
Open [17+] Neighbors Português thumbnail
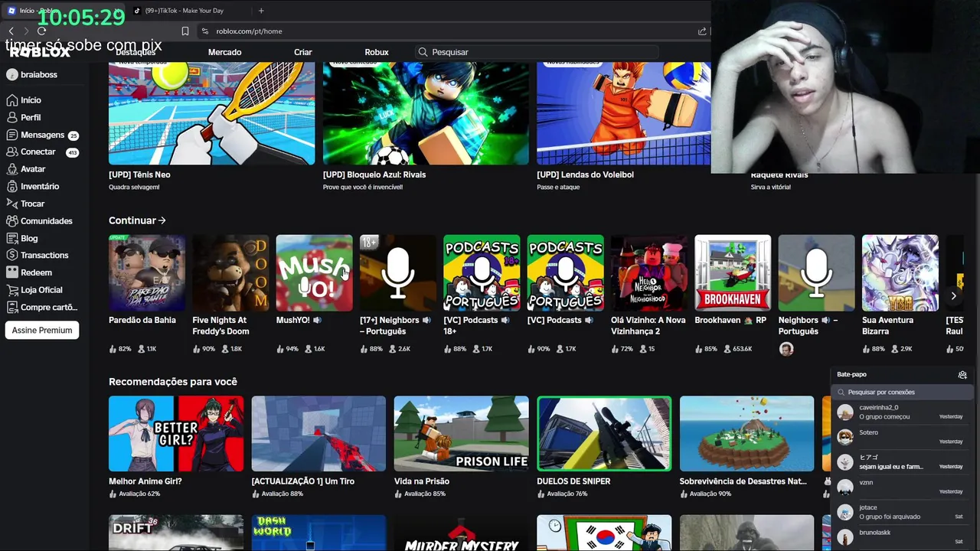pyautogui.click(x=398, y=273)
